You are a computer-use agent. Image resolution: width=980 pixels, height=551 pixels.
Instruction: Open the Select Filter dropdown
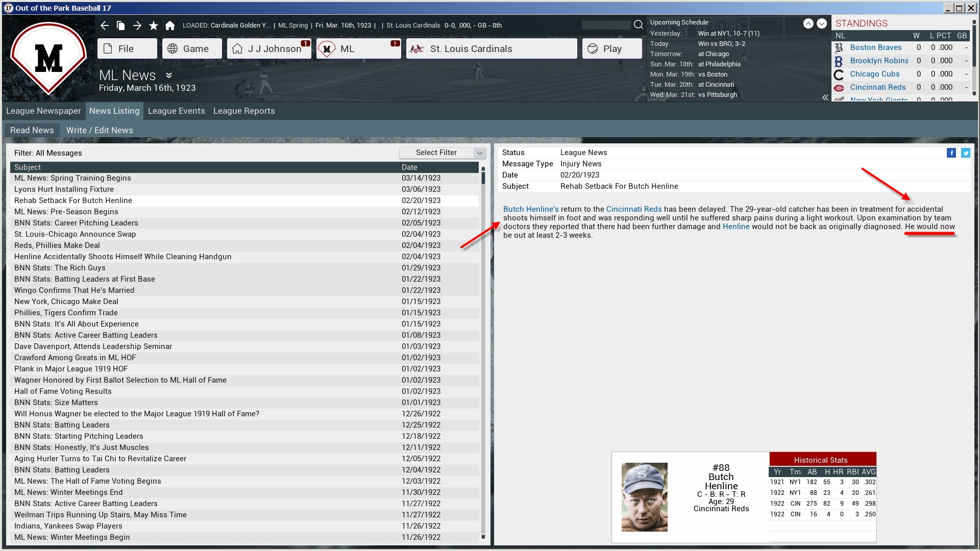pos(442,153)
